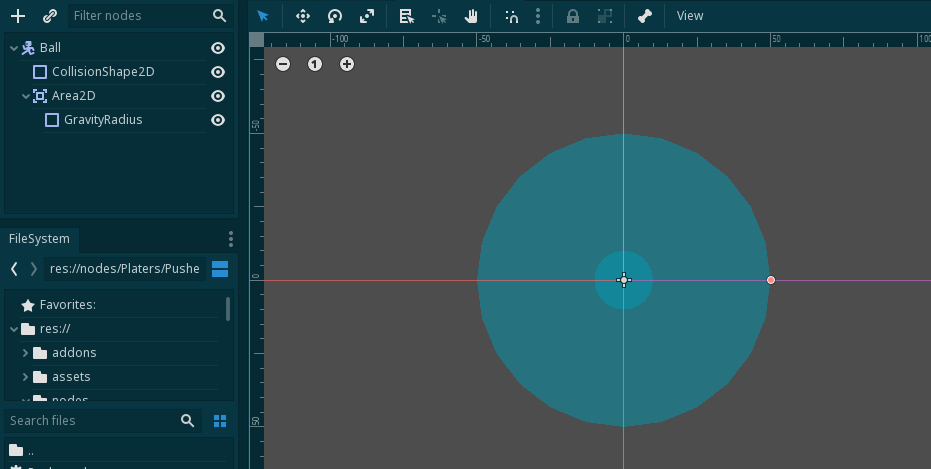Hide the CollisionShape2D node

click(218, 72)
